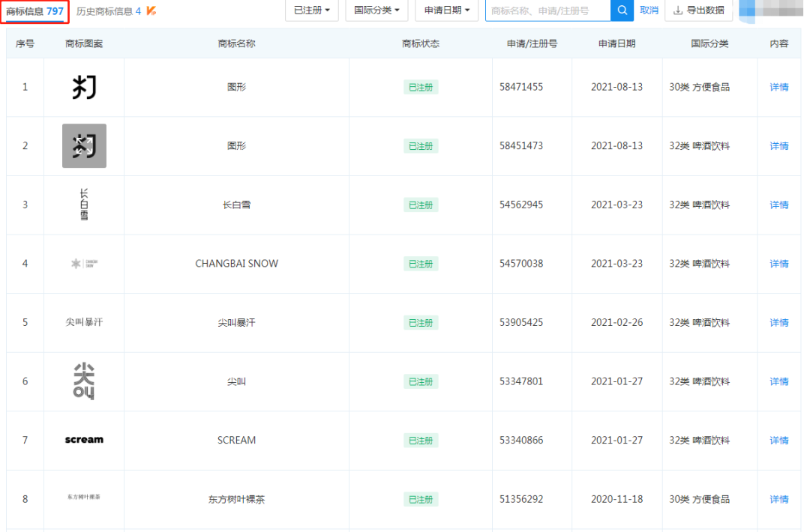Open 详情 for the 东方树叶裸茶 trademark
Image resolution: width=810 pixels, height=532 pixels.
pyautogui.click(x=779, y=499)
